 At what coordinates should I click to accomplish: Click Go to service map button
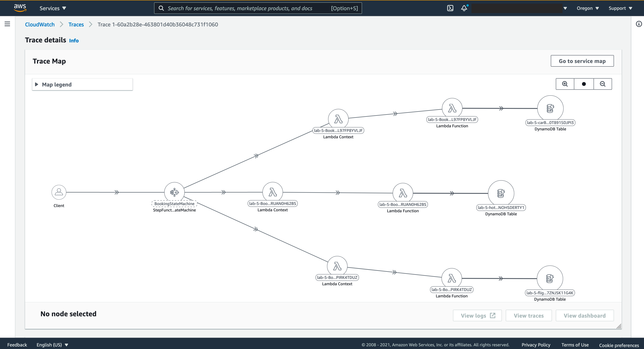click(582, 61)
